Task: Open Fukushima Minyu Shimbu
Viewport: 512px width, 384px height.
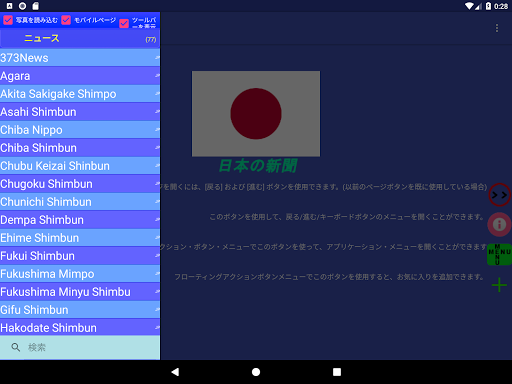Action: click(80, 292)
